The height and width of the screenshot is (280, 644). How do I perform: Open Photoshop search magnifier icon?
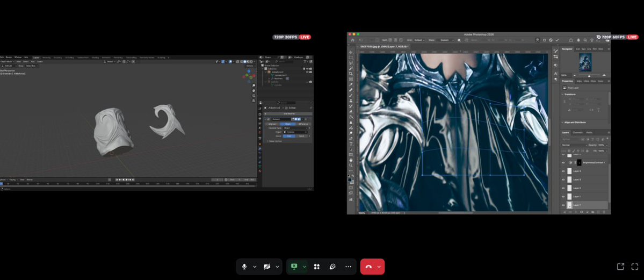(585, 40)
